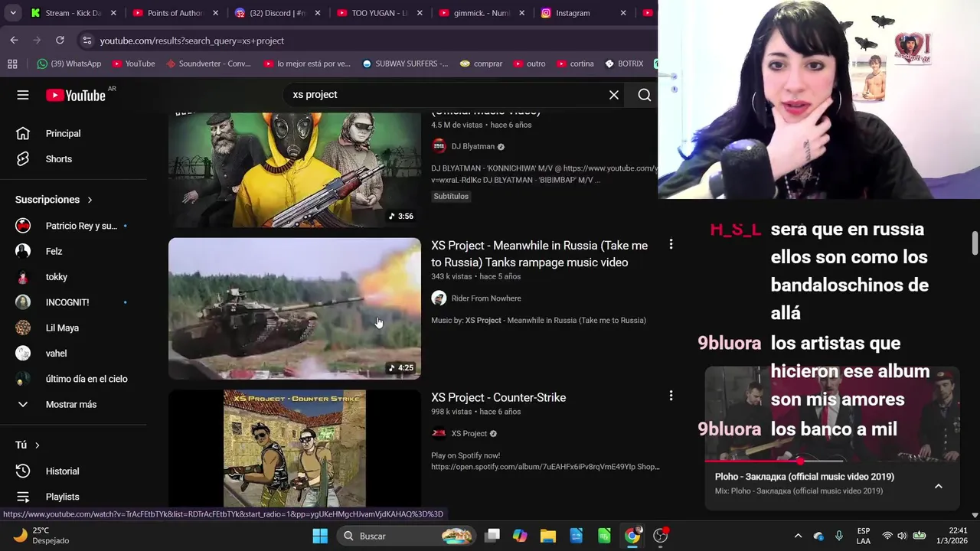Play the Counter-Strike video thumbnail
This screenshot has height=551, width=980.
pos(295,448)
